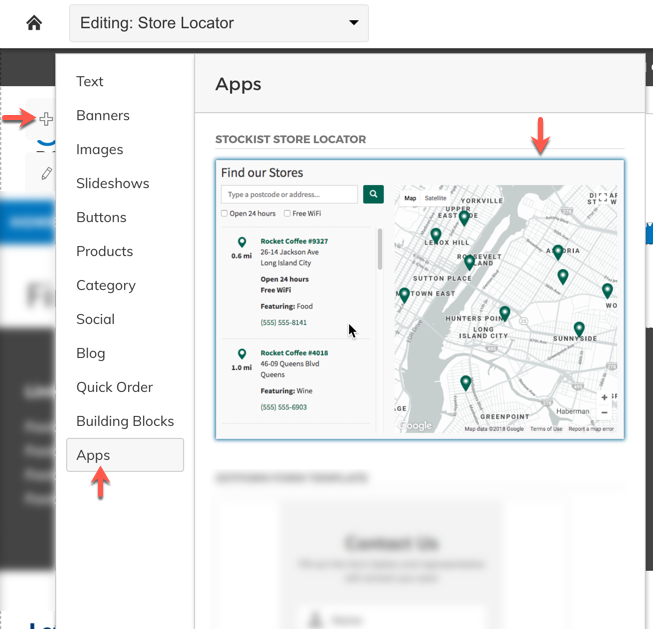Switch the map to Satellite view
The width and height of the screenshot is (653, 629).
435,198
